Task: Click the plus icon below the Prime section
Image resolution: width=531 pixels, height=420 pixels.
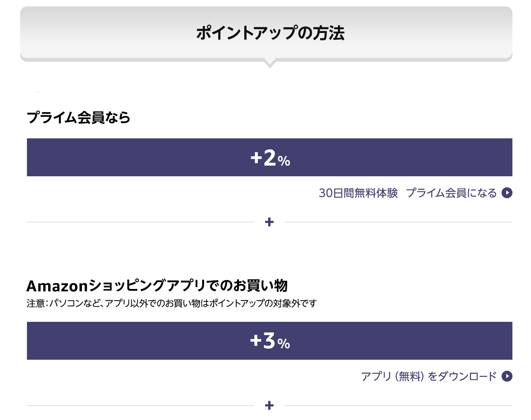Action: point(269,222)
